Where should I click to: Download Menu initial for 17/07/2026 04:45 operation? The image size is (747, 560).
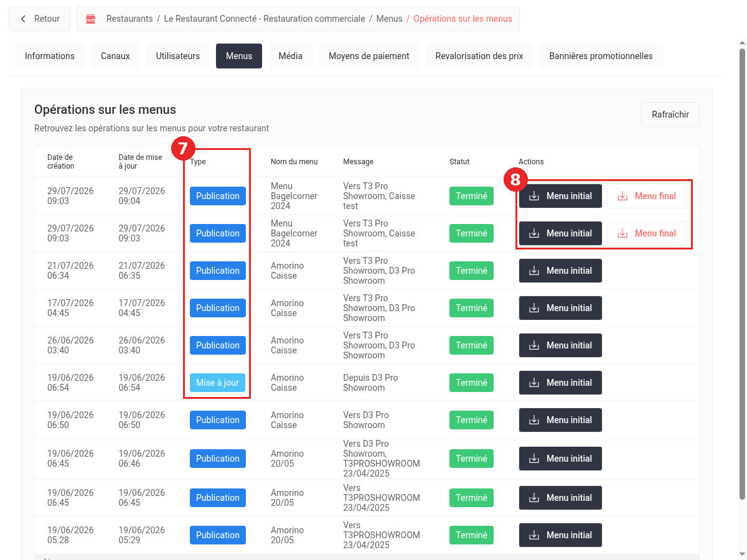point(560,308)
